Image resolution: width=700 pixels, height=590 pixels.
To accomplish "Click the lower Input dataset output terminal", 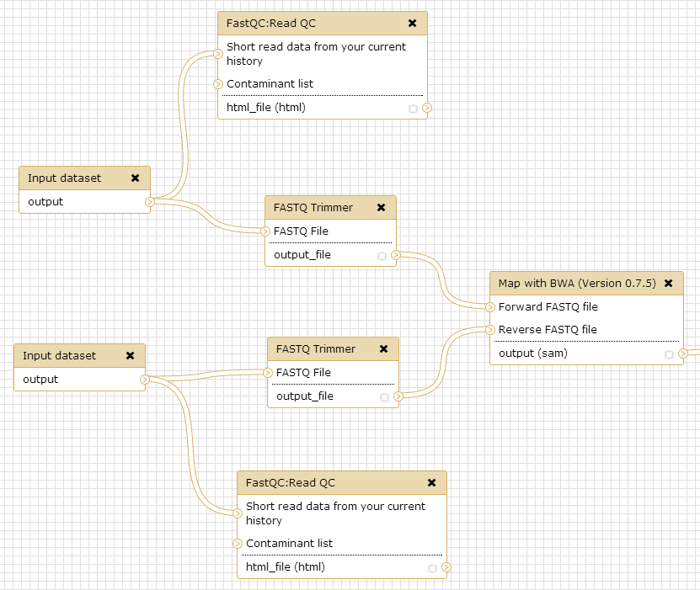I will tap(145, 380).
